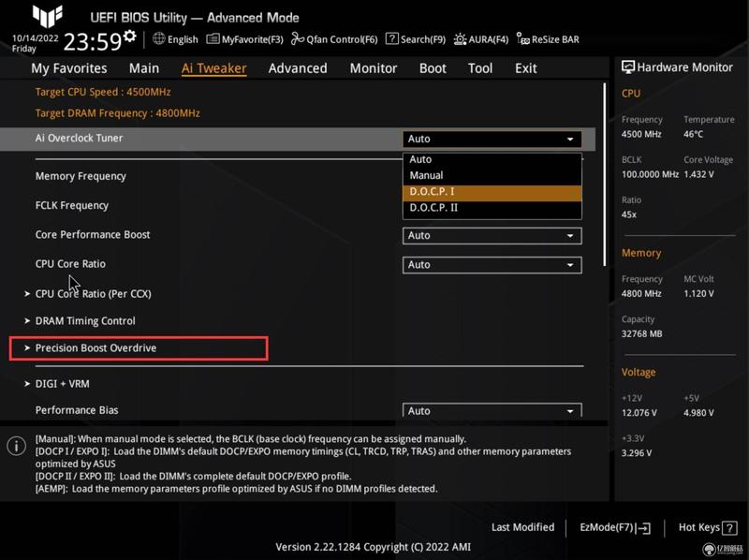Screen dimensions: 749x560
Task: Click the 10/14/2022 date text
Action: click(36, 38)
